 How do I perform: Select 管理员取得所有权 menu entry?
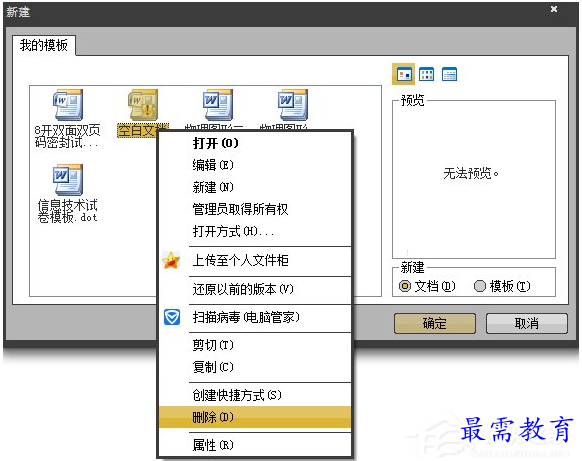[255, 209]
